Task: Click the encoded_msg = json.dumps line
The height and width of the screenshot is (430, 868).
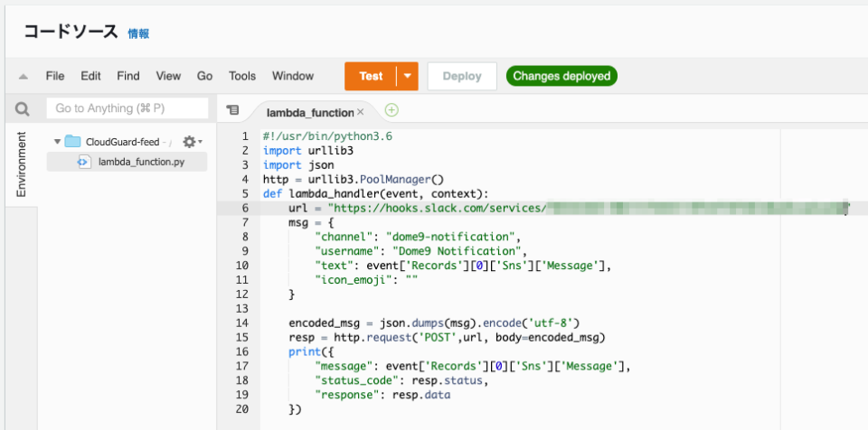Action: coord(434,323)
